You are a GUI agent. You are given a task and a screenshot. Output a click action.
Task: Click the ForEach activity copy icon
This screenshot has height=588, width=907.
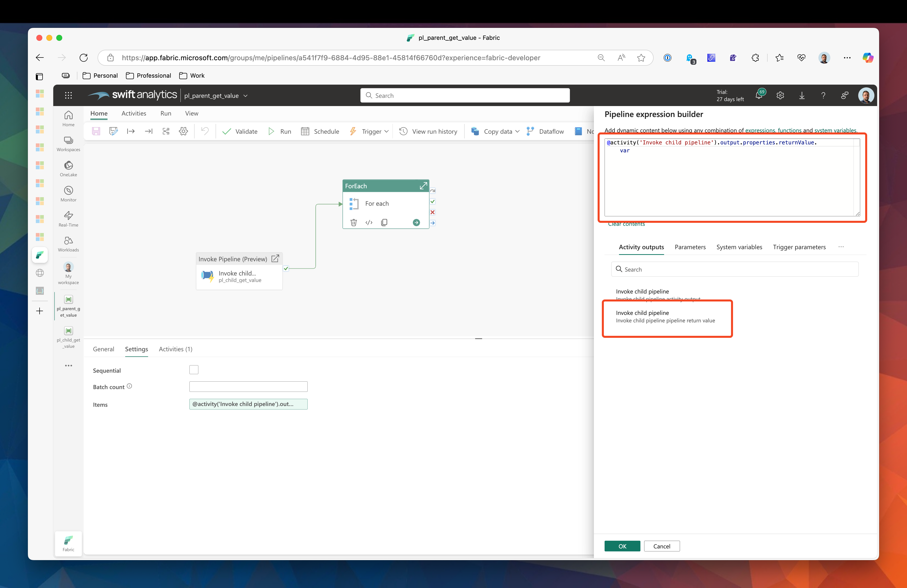(384, 223)
